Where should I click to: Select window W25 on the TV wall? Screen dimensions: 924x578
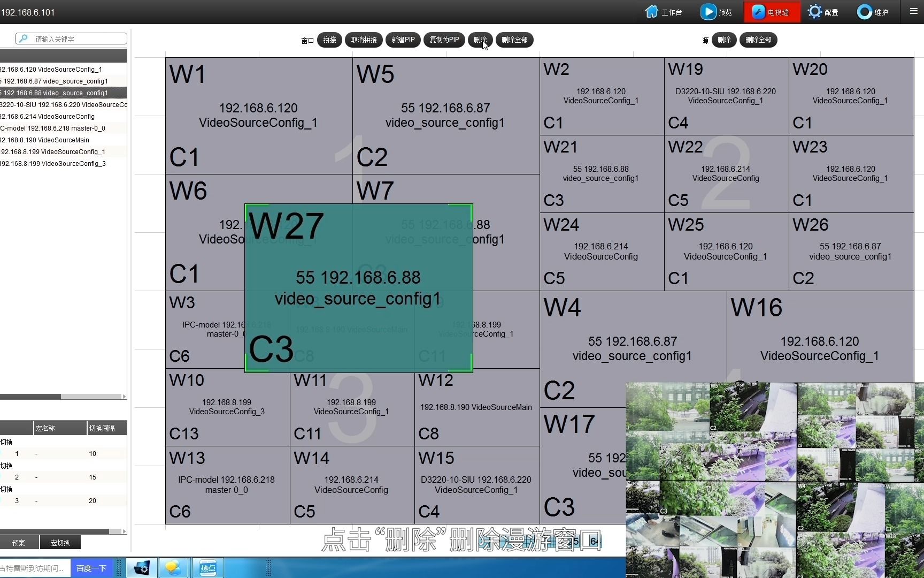(726, 252)
